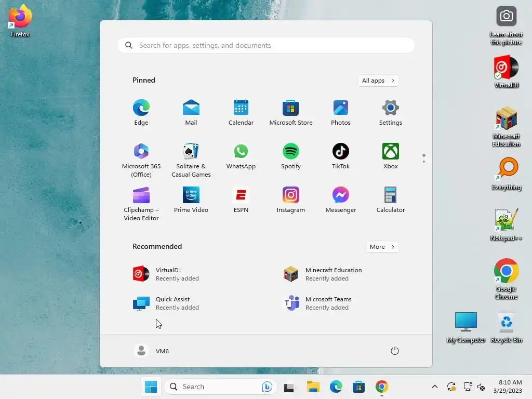Open the ESPN app
The height and width of the screenshot is (399, 532).
(x=241, y=200)
